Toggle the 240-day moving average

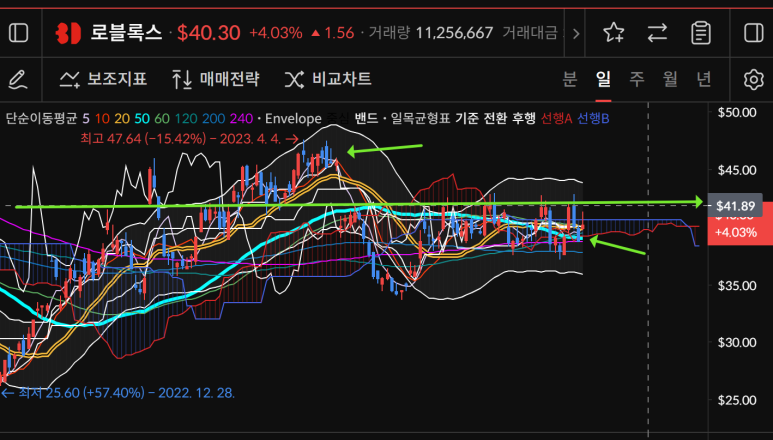242,118
